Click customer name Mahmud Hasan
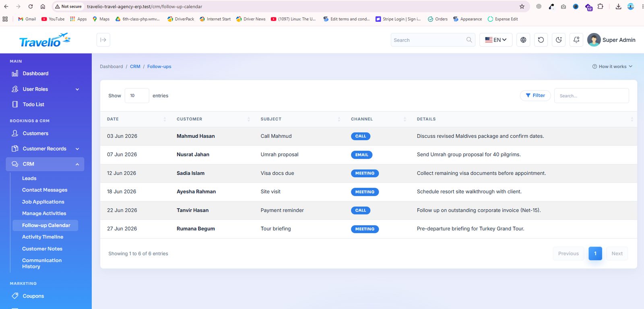Screen dimensions: 644x309 point(196,136)
